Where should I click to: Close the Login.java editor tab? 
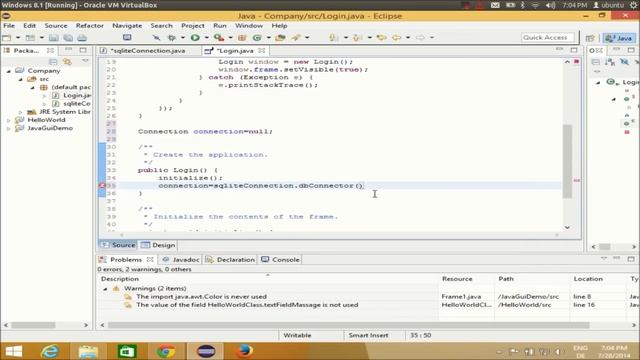(262, 51)
